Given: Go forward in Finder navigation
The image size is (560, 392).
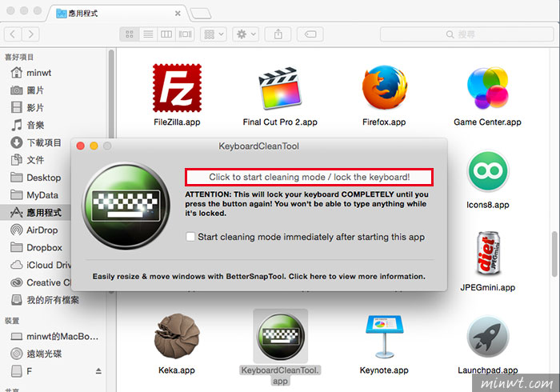Looking at the screenshot, I should pyautogui.click(x=30, y=34).
